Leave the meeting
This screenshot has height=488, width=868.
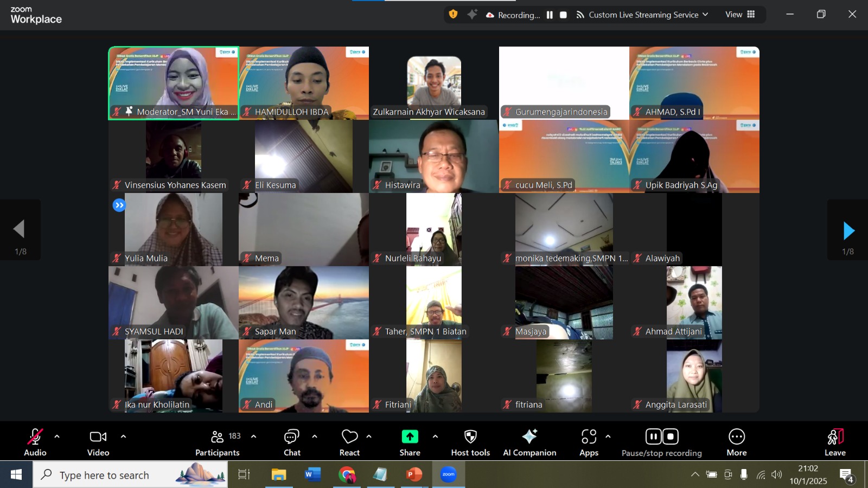835,442
